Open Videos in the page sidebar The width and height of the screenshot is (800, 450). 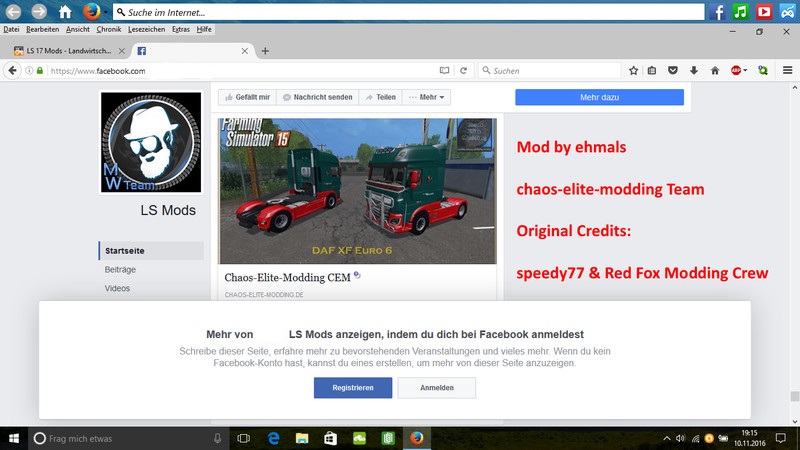coord(117,288)
